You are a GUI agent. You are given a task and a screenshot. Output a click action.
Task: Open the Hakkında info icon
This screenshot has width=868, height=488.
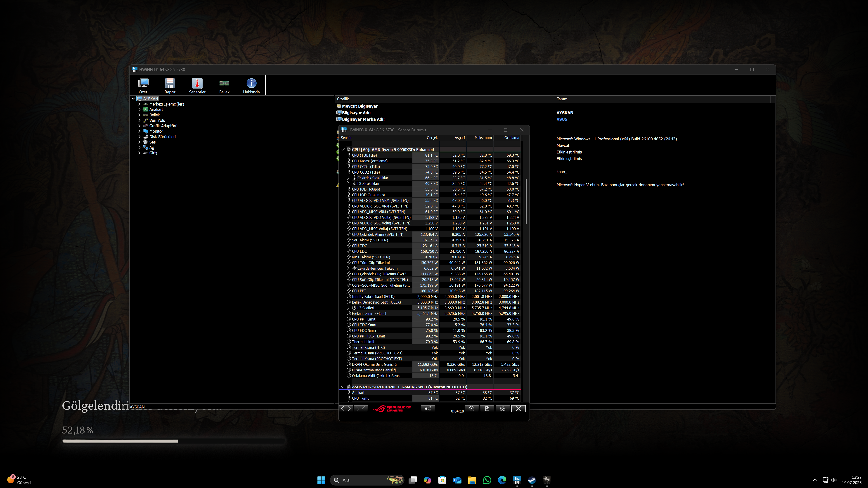coord(251,85)
